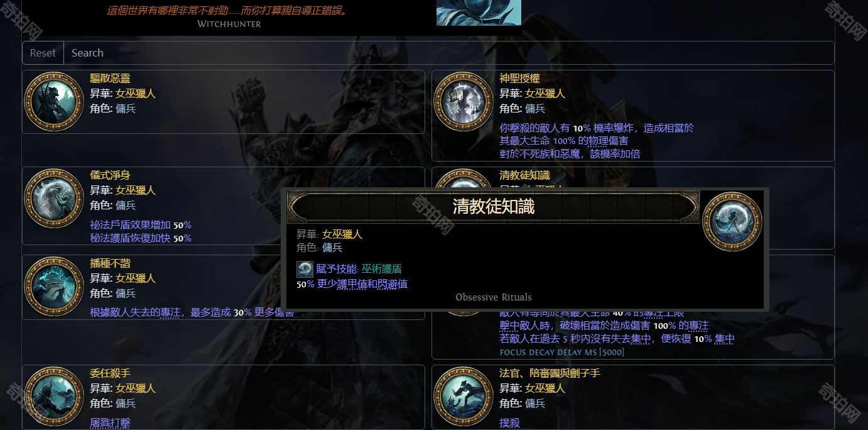The height and width of the screenshot is (430, 868).
Task: Click the 法官、陪審團與劊子手 node icon
Action: click(x=463, y=396)
